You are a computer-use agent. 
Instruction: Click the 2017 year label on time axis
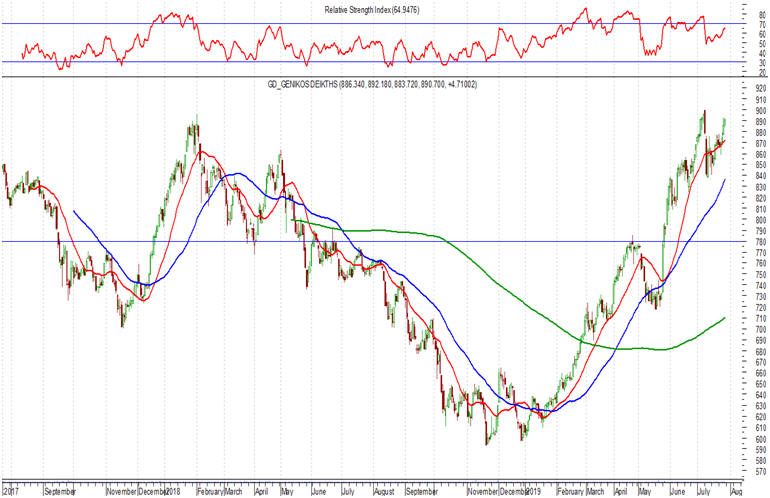(9, 491)
